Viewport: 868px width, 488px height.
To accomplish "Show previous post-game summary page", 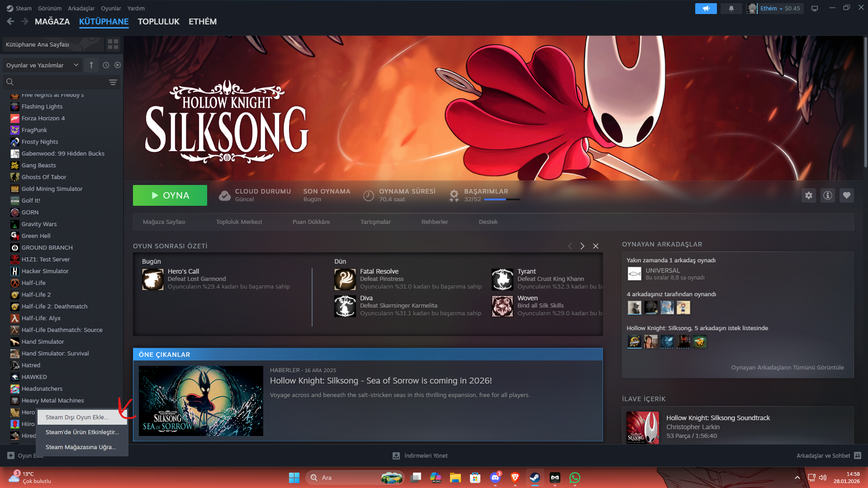I will [x=570, y=246].
